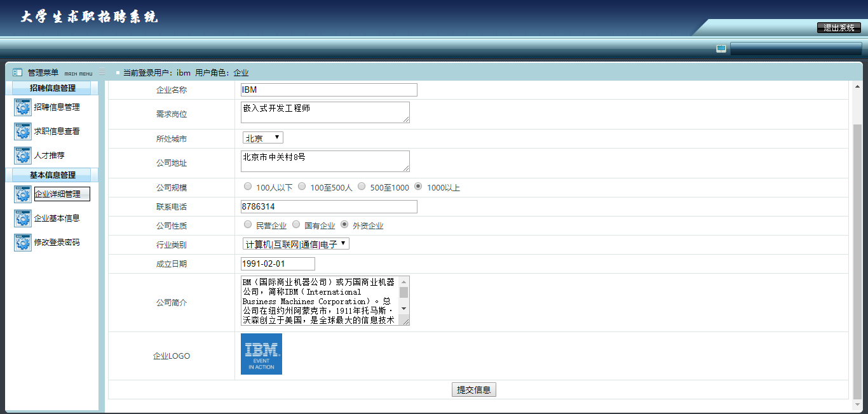The width and height of the screenshot is (868, 414).
Task: Collapse the 招聘信息管理 section header bar
Action: (52, 88)
